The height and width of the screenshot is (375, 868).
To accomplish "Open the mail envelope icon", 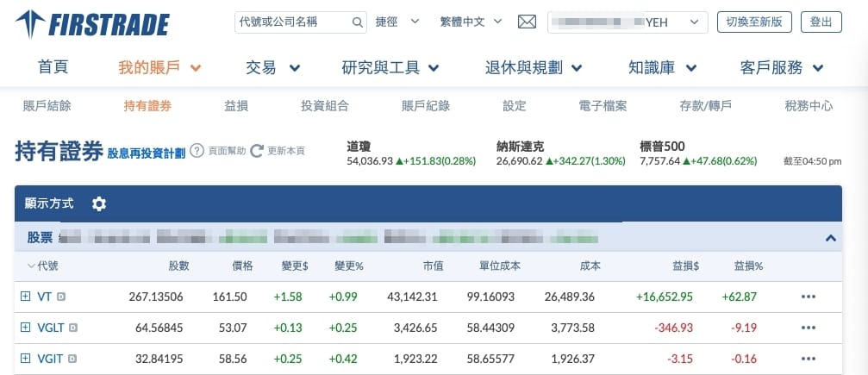I will tap(527, 22).
